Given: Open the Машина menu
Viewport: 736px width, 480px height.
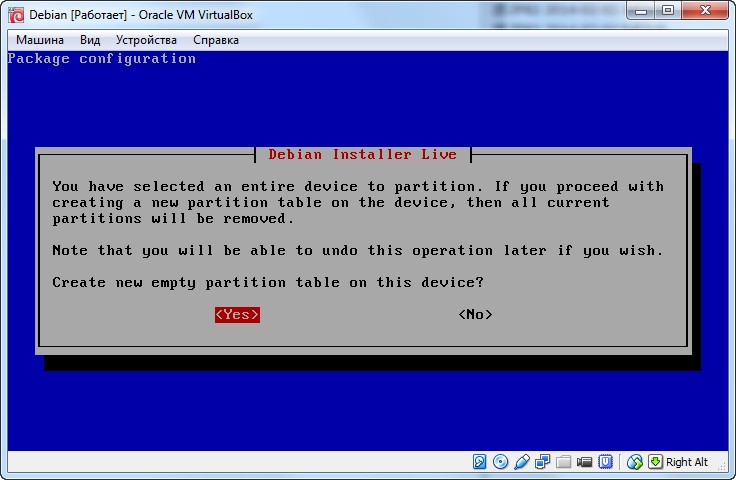Looking at the screenshot, I should click(x=40, y=40).
